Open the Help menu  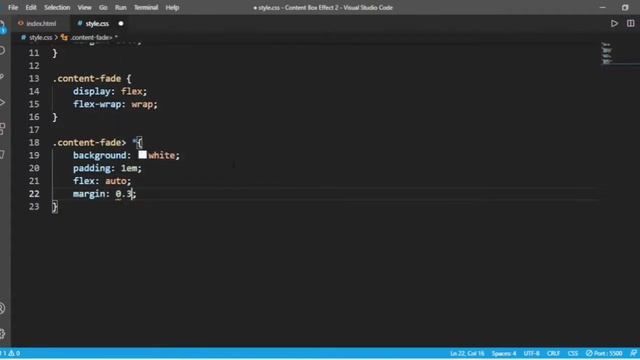172,8
